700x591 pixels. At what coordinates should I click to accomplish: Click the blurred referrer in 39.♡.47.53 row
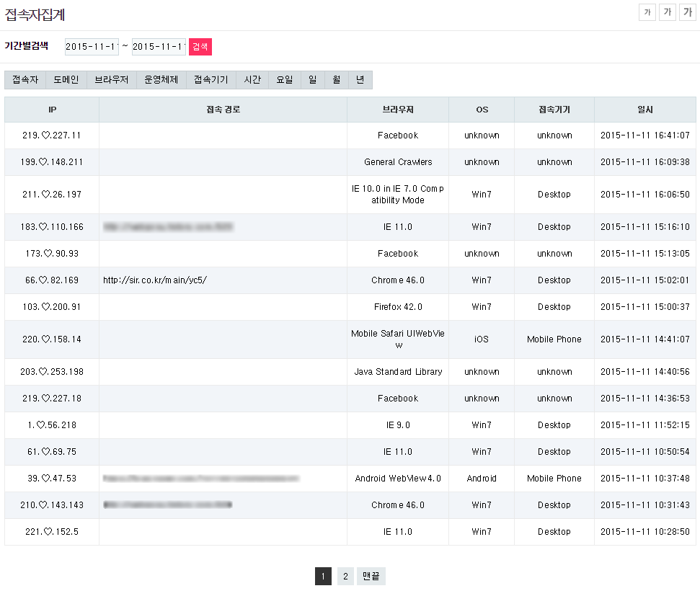201,479
